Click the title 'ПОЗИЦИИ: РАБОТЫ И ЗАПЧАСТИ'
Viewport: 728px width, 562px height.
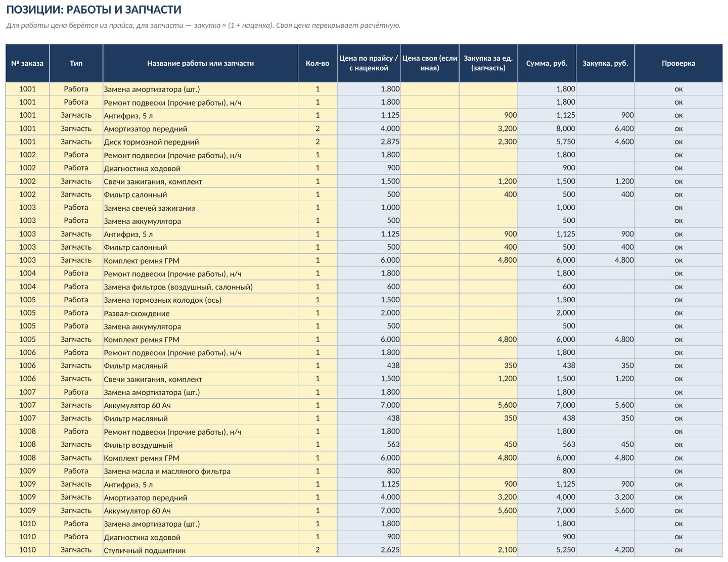click(94, 10)
